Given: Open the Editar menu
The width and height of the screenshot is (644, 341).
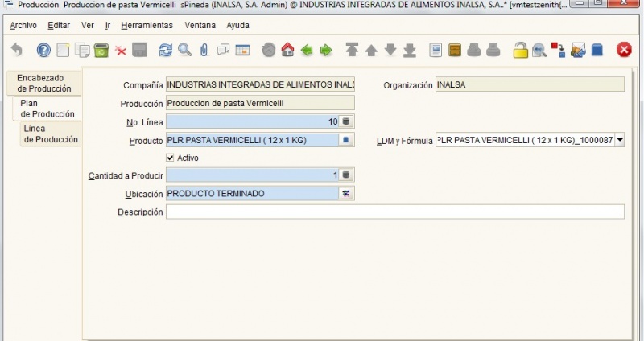Looking at the screenshot, I should pyautogui.click(x=59, y=26).
